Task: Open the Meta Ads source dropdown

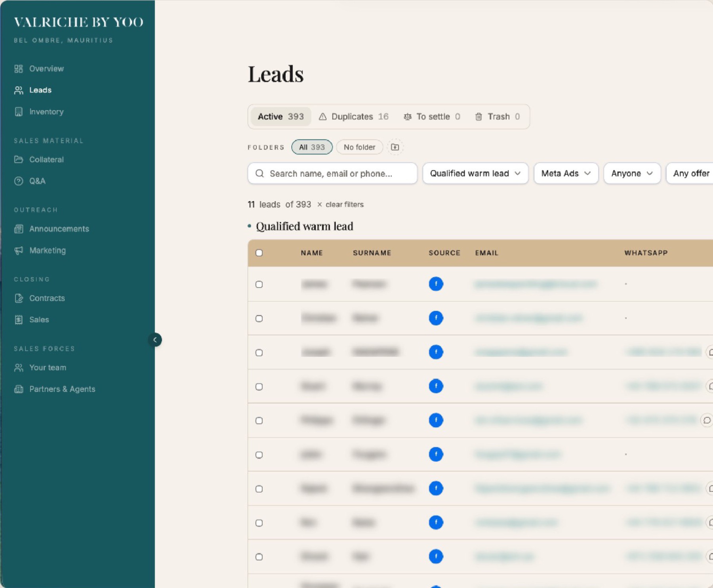Action: click(x=566, y=173)
